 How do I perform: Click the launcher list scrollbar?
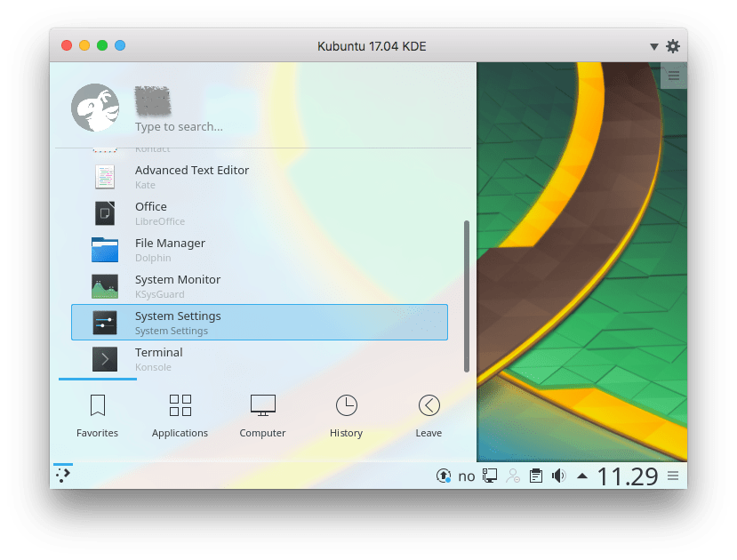(x=467, y=296)
